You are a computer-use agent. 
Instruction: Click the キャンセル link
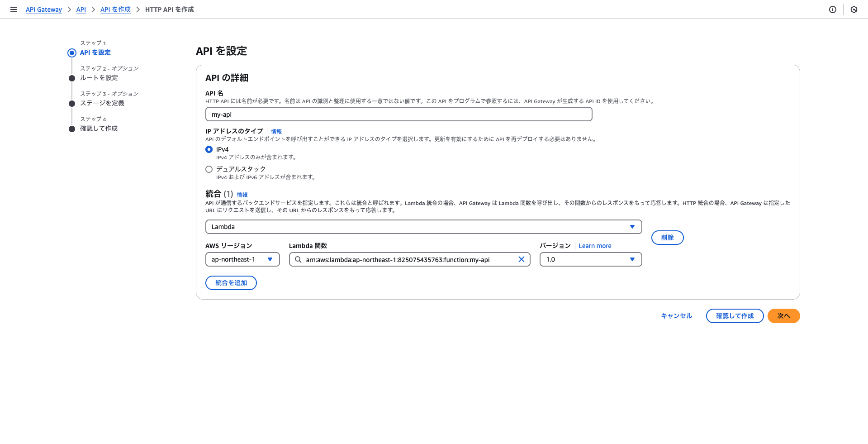click(676, 316)
